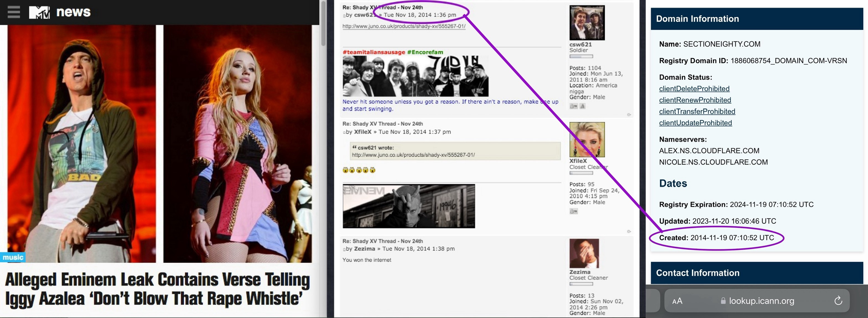Click the warn icon under csw621's profile

pos(583,106)
